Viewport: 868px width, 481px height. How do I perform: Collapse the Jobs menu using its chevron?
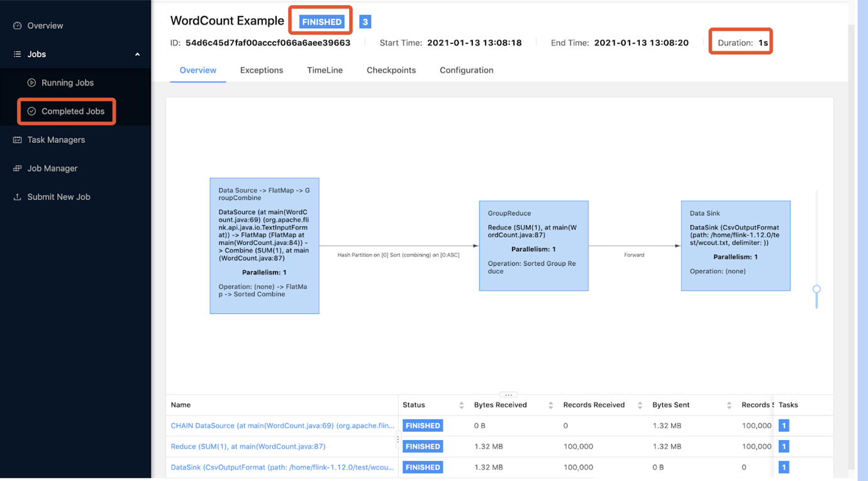(x=137, y=54)
